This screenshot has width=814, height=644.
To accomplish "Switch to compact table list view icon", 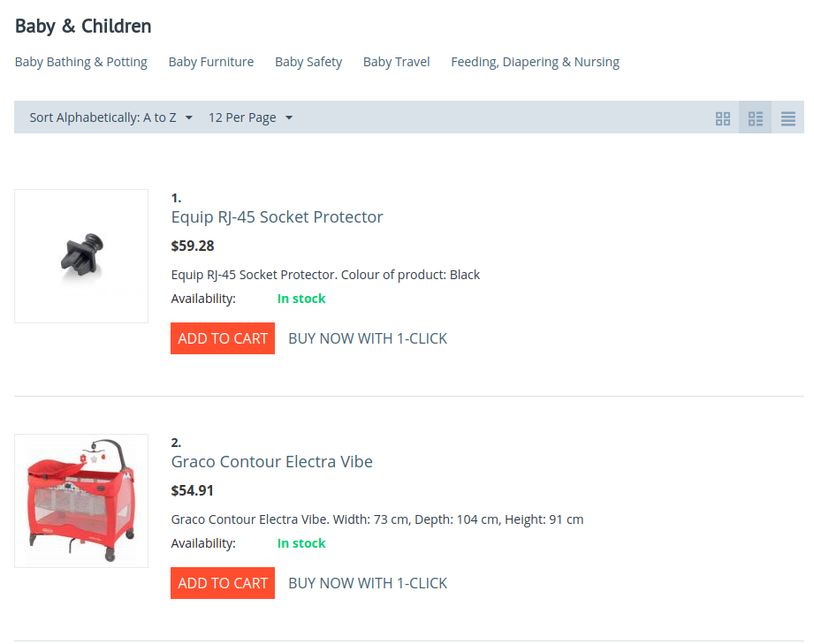I will [788, 118].
